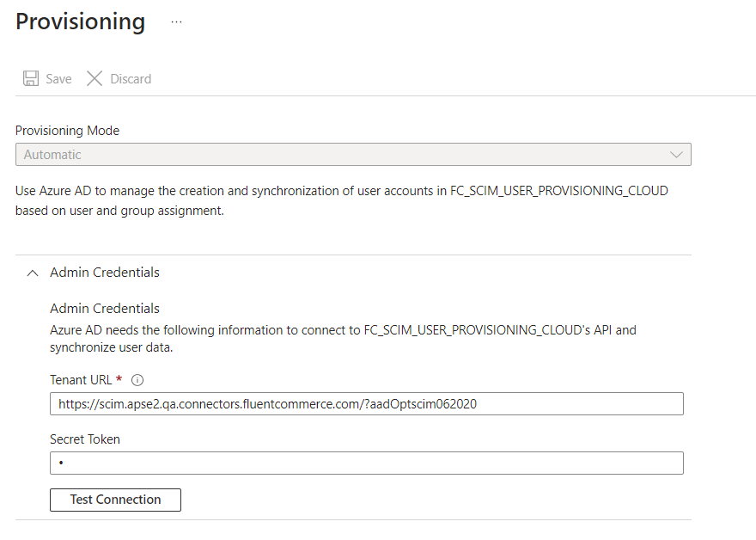The width and height of the screenshot is (756, 540).
Task: Click the info icon next to Tenant URL
Action: click(137, 380)
